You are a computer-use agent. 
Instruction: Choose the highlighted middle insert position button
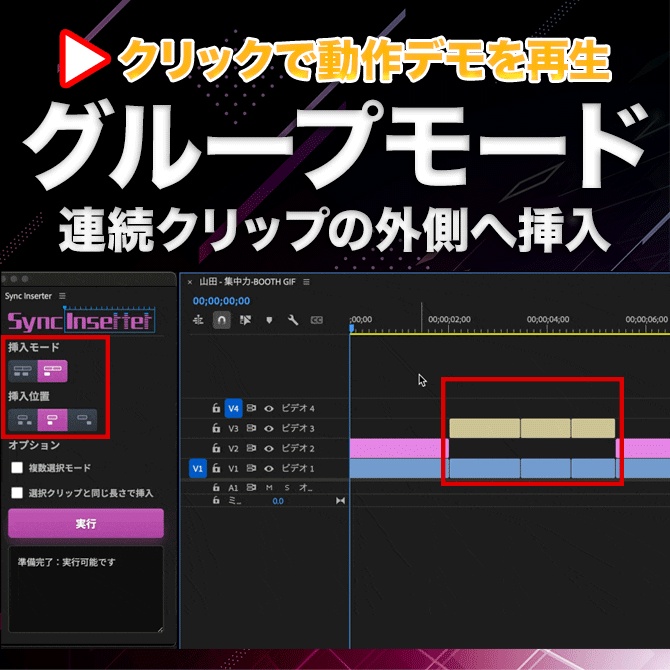pos(53,420)
